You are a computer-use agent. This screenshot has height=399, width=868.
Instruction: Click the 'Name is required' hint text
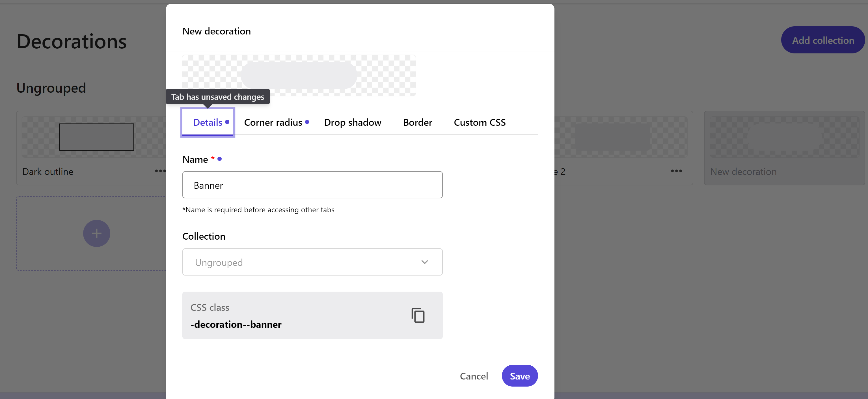pyautogui.click(x=258, y=209)
